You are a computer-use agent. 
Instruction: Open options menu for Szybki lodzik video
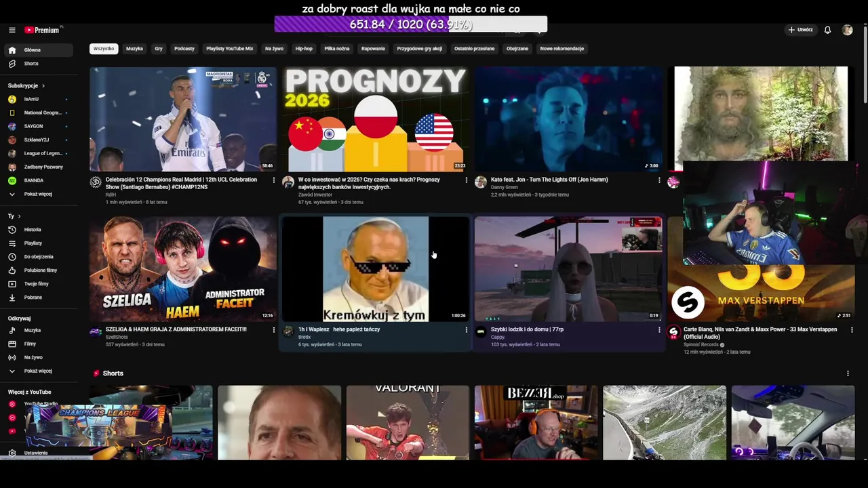(x=658, y=330)
